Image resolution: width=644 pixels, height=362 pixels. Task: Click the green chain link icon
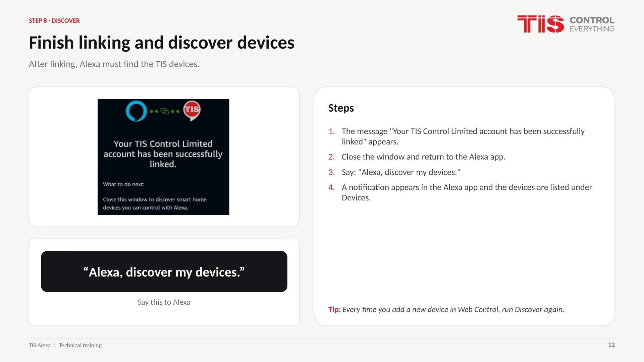coord(165,111)
